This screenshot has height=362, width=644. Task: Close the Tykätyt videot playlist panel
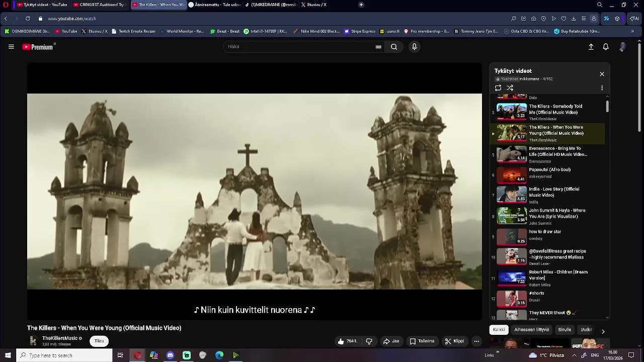coord(602,74)
